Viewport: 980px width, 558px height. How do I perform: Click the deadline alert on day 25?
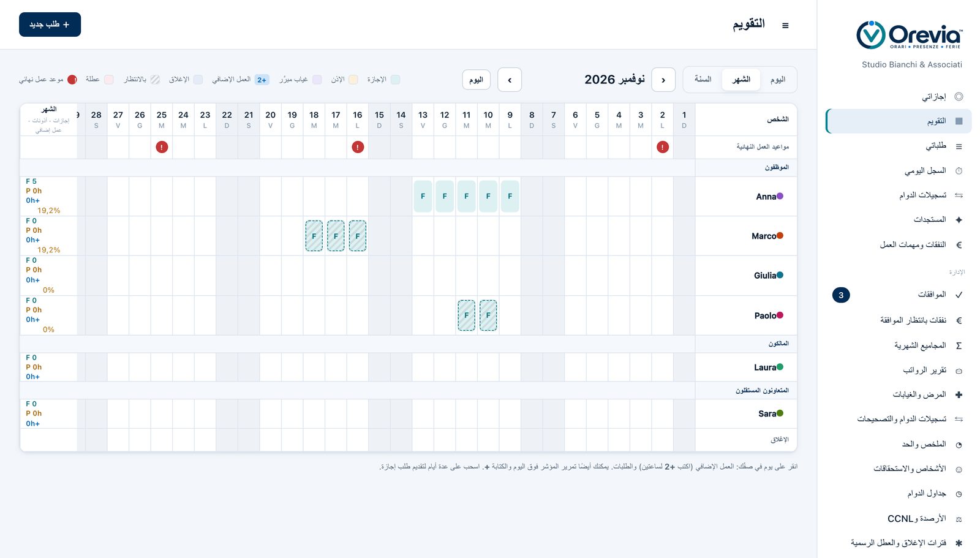(162, 147)
